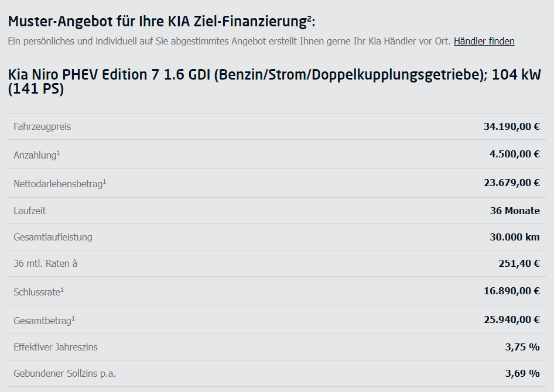Click the Kia Niro PHEV Edition 7 title
554x392 pixels.
pyautogui.click(x=274, y=81)
